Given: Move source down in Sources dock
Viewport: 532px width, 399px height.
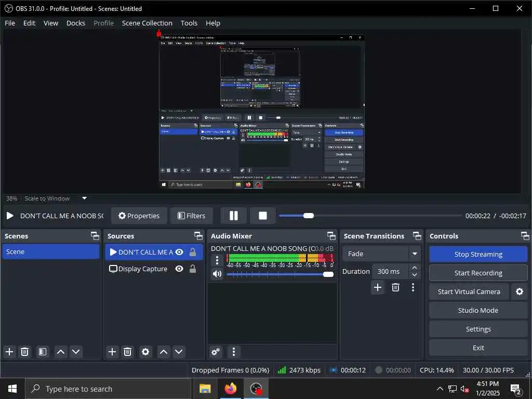Looking at the screenshot, I should point(179,352).
